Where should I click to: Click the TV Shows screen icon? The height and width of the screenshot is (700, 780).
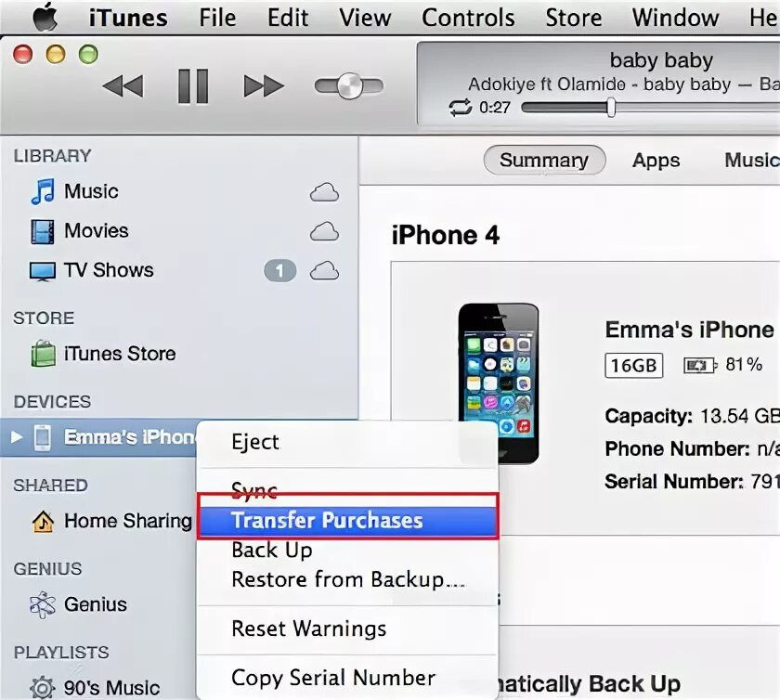click(43, 272)
